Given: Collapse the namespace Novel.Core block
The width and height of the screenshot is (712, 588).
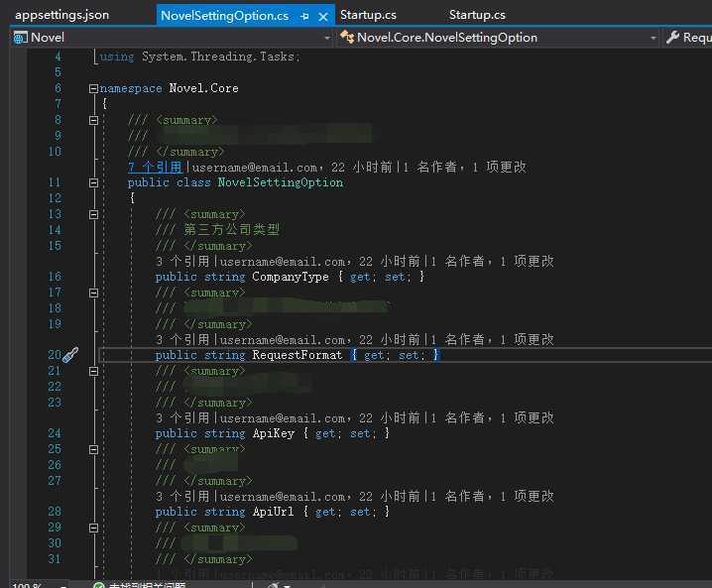Looking at the screenshot, I should point(93,88).
